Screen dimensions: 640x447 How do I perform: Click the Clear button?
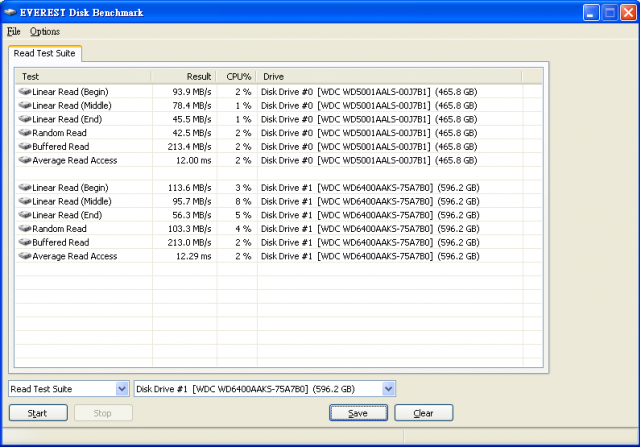point(423,413)
